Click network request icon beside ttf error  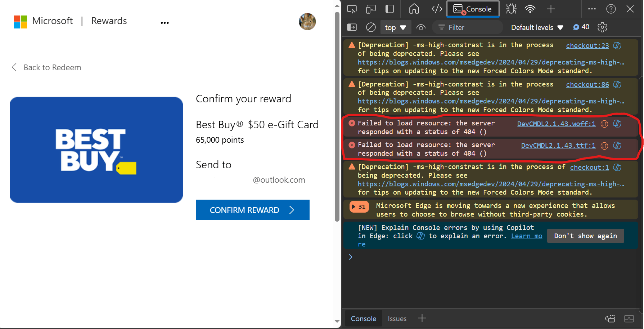(604, 146)
